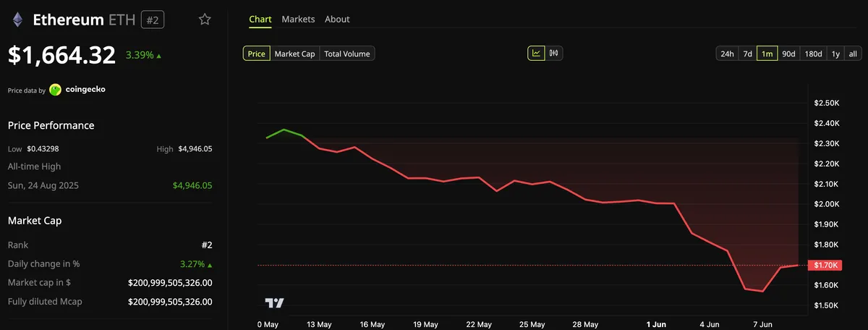Click the Price Performance heading

click(51, 125)
